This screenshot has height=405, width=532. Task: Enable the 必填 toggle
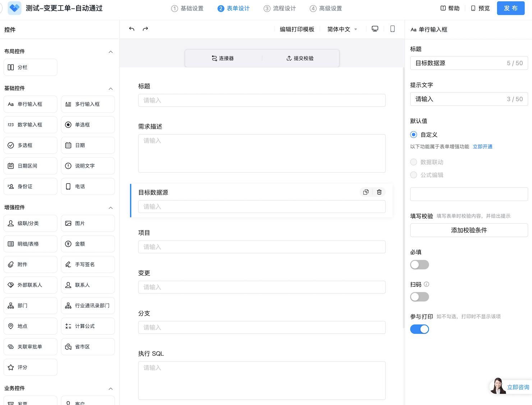(419, 265)
